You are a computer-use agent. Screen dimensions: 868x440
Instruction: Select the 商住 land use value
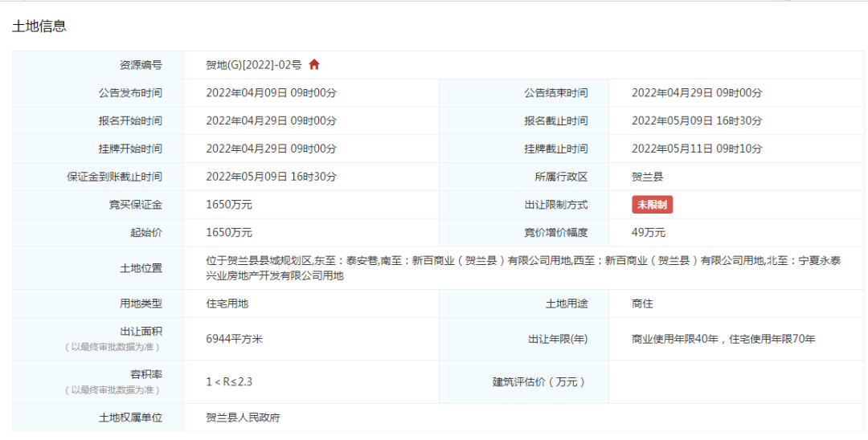pos(642,304)
